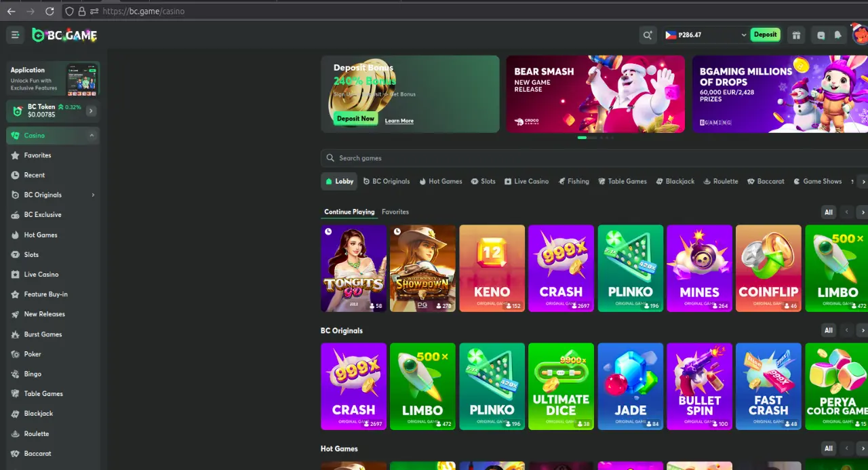
Task: Launch the Tongits Go game
Action: (353, 269)
